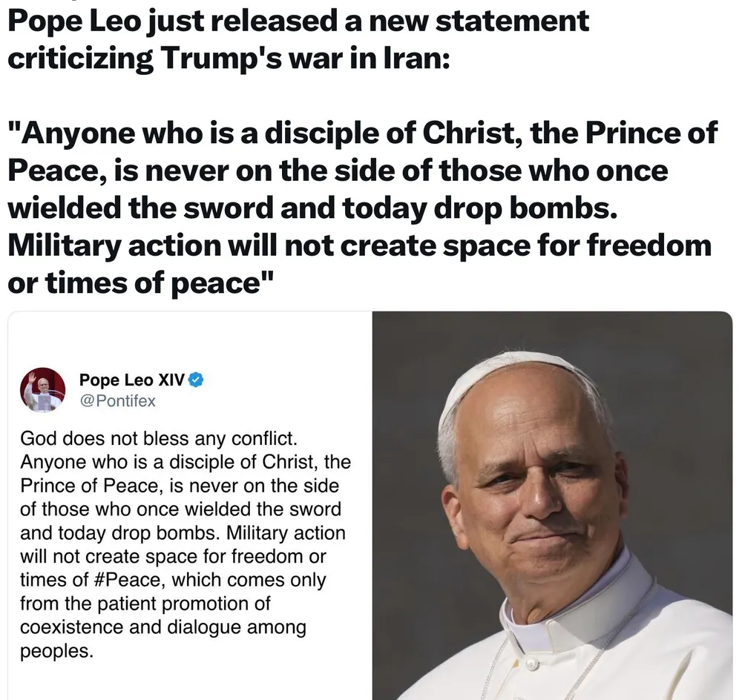Screen dimensions: 742x700
Task: Click the bold 'wielded the sword and today' line
Action: pos(312,208)
